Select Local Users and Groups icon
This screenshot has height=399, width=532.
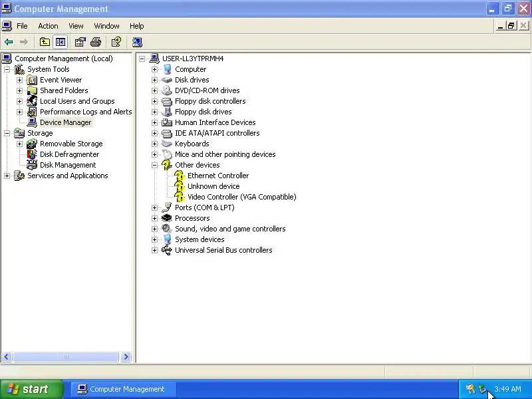pyautogui.click(x=32, y=101)
